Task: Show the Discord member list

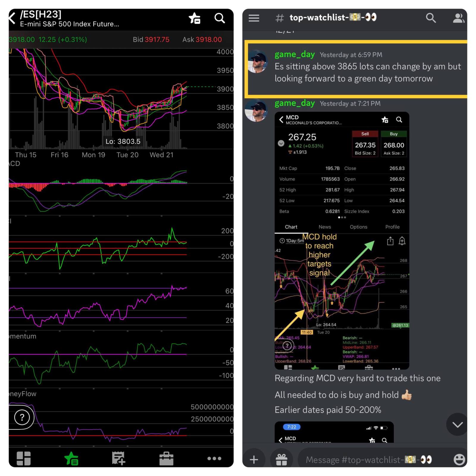Action: [458, 18]
